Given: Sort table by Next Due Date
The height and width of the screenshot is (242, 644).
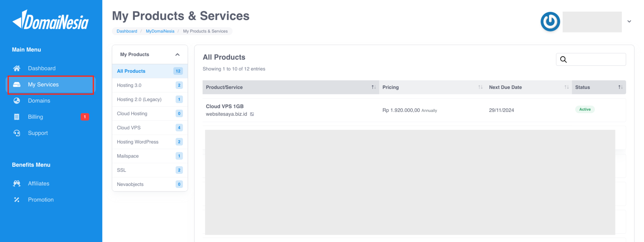Looking at the screenshot, I should click(566, 87).
